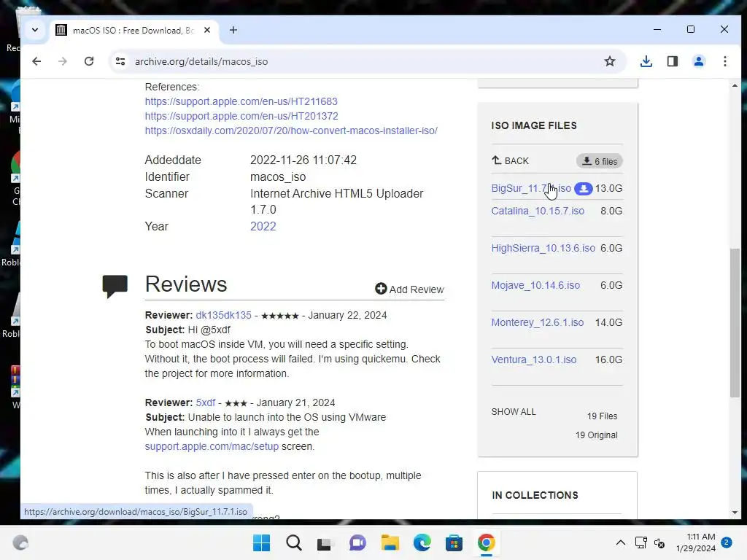This screenshot has width=747, height=560.
Task: Select the macOS ISO browser tab
Action: click(133, 30)
